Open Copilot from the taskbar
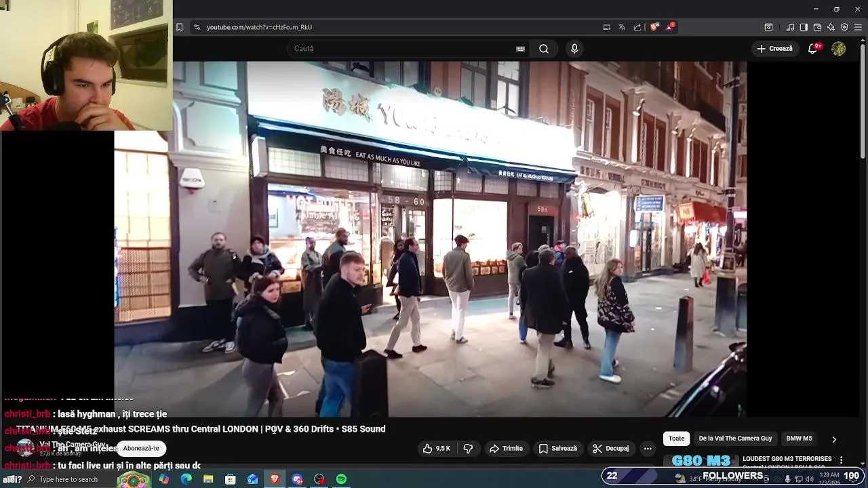868x488 pixels. coord(164,479)
